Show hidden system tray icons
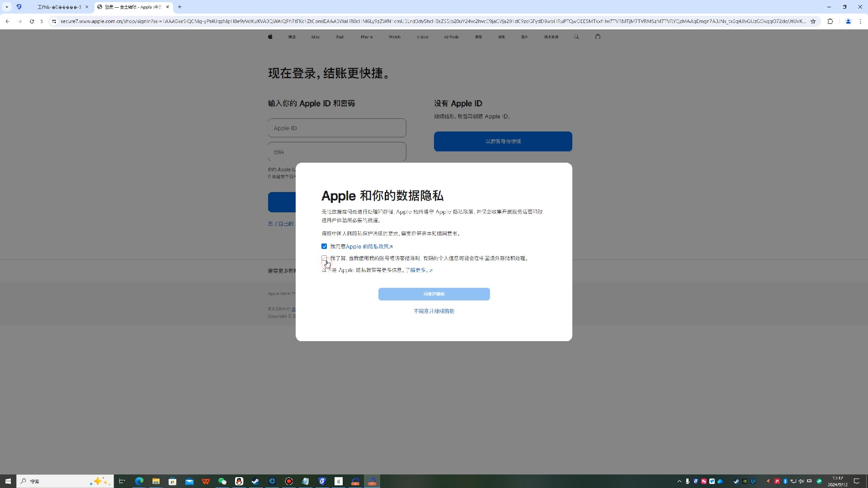The width and height of the screenshot is (868, 488). 679,481
